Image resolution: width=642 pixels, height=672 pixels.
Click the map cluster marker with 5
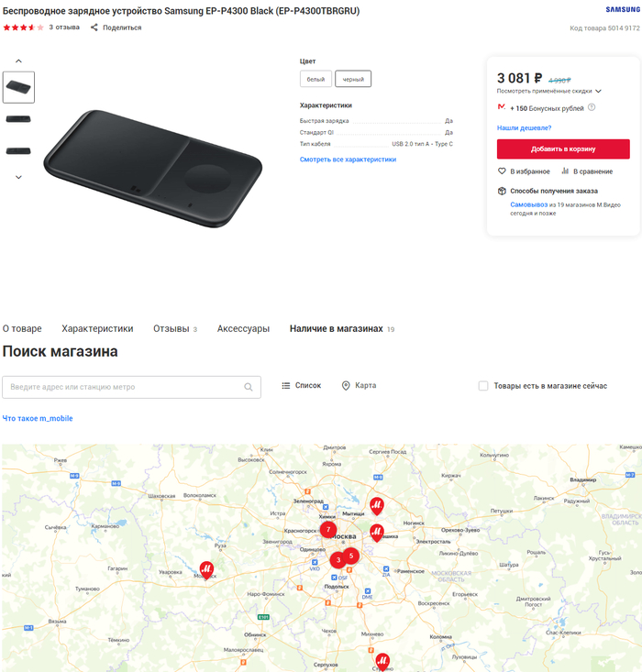350,556
